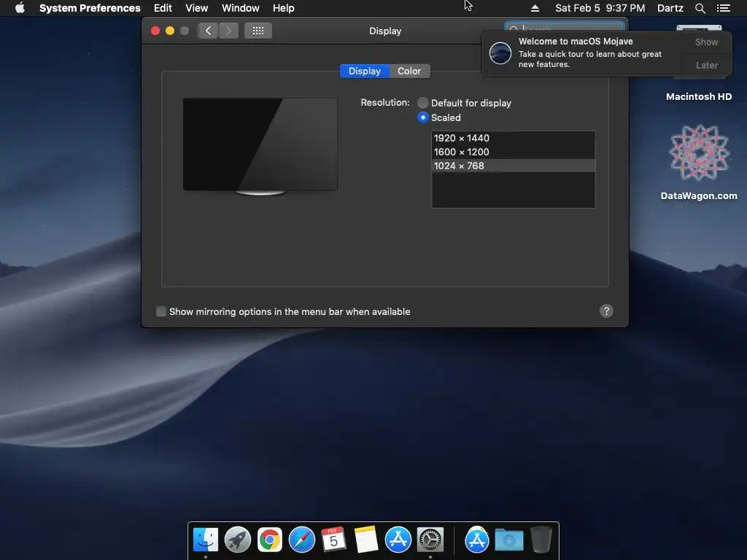Click Later on Mojave notification

click(706, 65)
